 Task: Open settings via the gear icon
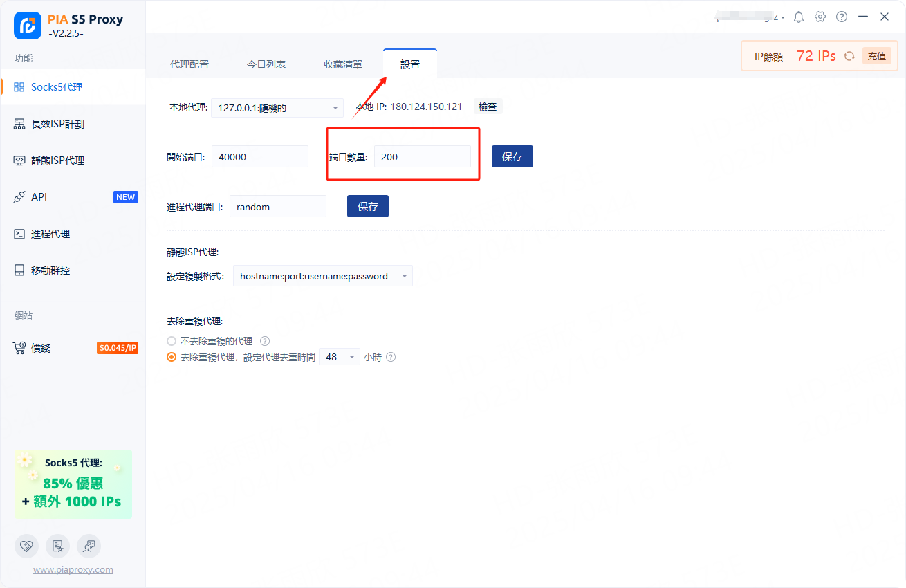pyautogui.click(x=820, y=17)
